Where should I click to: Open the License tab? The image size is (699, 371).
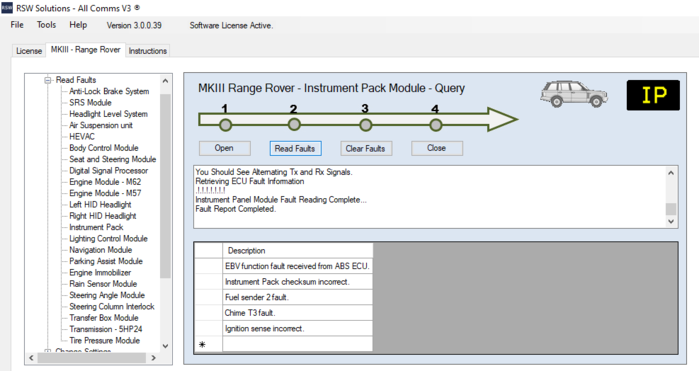click(29, 51)
